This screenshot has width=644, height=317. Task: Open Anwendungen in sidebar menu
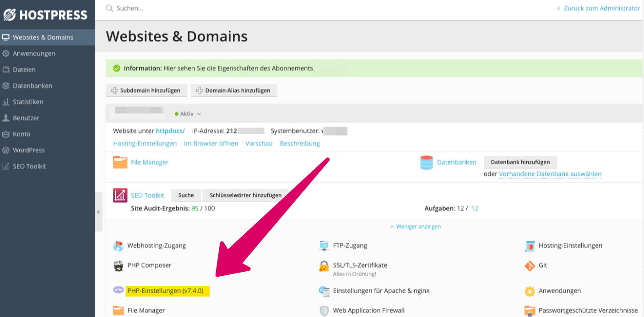click(48, 53)
